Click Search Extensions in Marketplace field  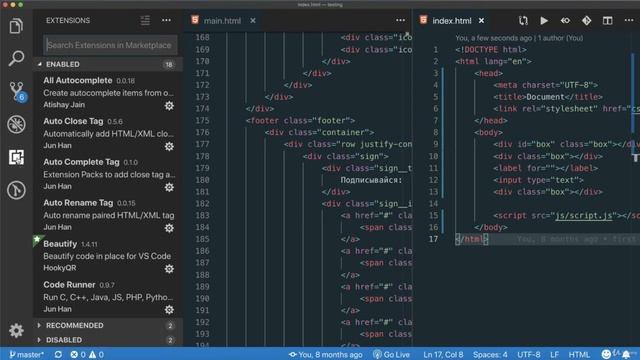(110, 45)
